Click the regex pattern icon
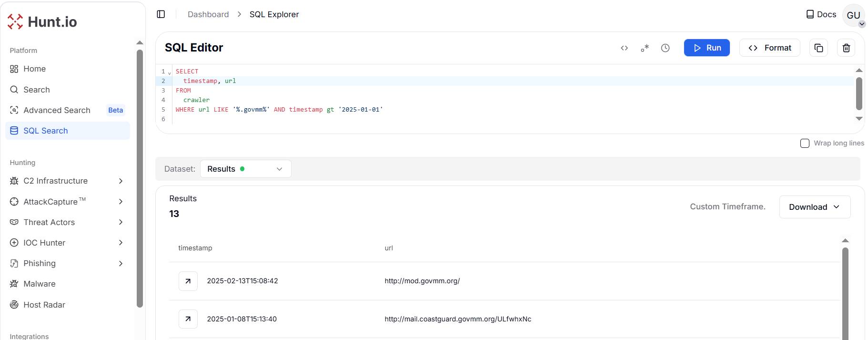Screen dimensions: 868x340 [x=645, y=48]
